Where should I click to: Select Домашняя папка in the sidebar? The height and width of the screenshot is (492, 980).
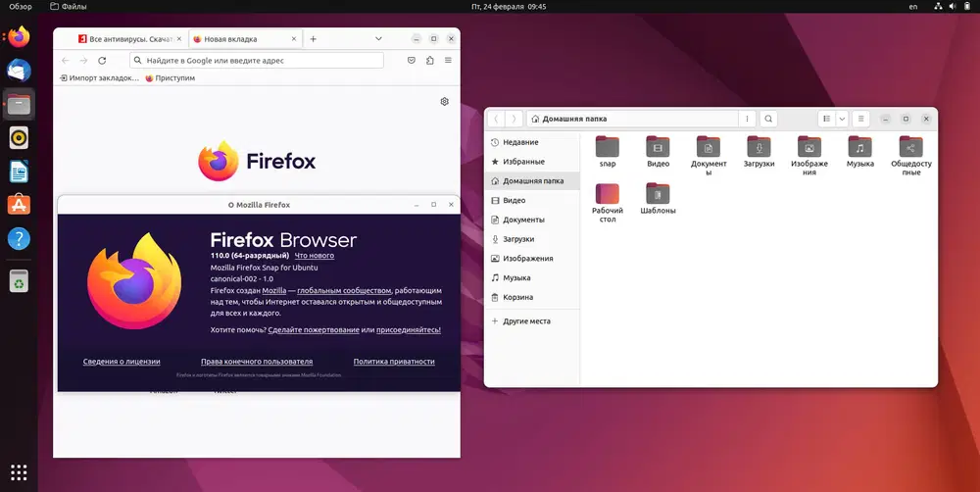[532, 180]
